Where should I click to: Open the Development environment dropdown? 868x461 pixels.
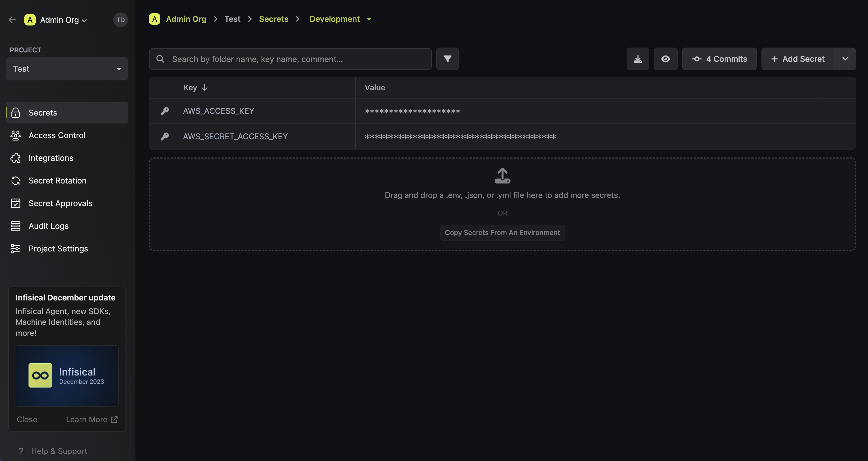340,19
